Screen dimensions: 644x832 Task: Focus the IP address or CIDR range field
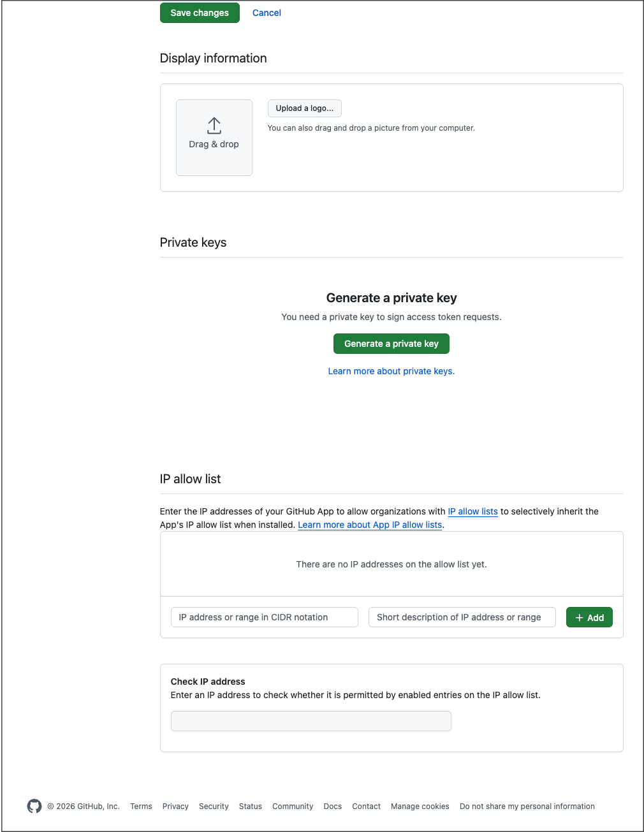click(x=265, y=617)
